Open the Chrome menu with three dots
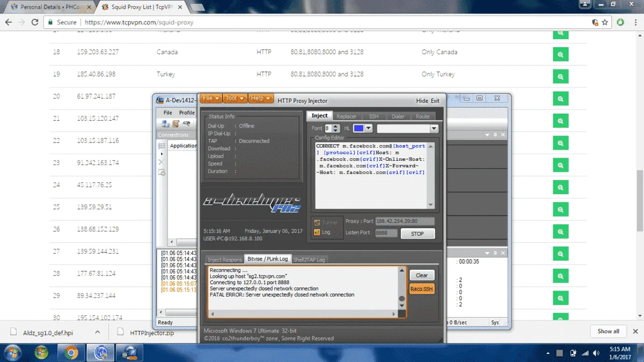 click(635, 23)
